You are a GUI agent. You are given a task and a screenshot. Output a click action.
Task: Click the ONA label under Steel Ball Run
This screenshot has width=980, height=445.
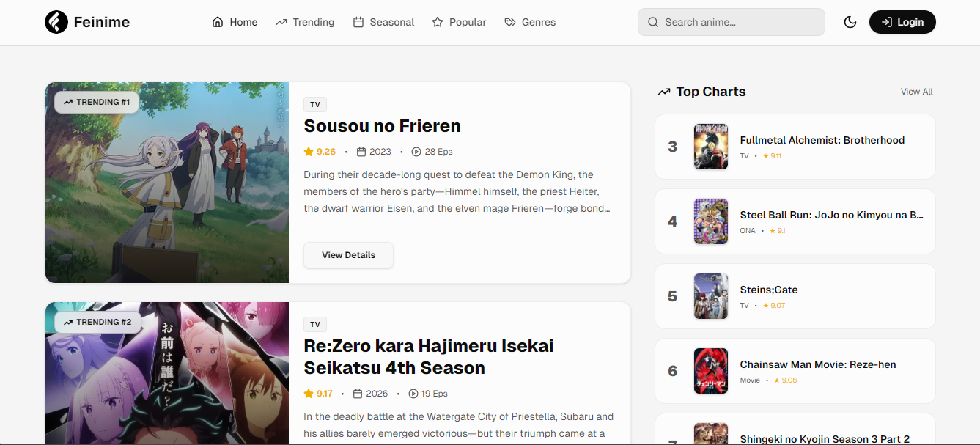pyautogui.click(x=748, y=231)
